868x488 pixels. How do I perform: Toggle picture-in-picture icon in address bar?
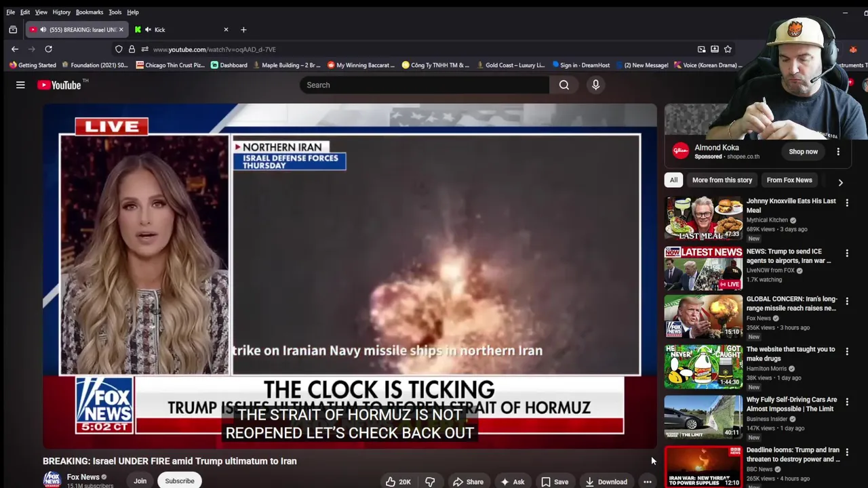point(701,49)
